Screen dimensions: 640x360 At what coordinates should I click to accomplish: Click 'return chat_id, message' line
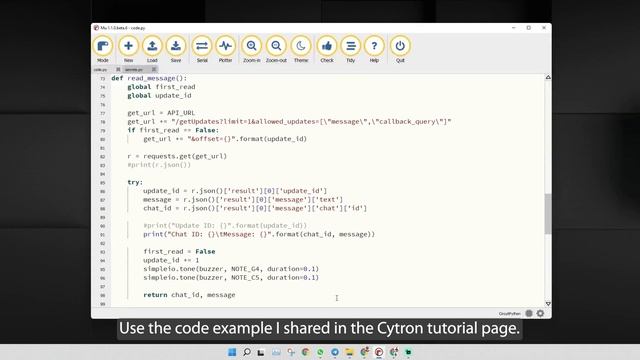tap(189, 295)
